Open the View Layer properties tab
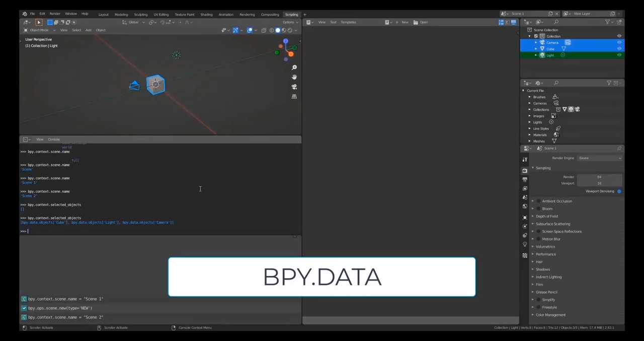Screen dimensions: 644x341 (525, 188)
